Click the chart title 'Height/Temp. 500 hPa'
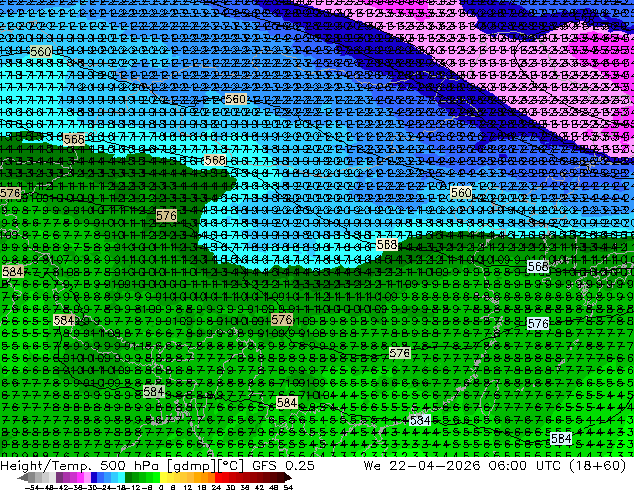634x490 pixels. click(80, 466)
